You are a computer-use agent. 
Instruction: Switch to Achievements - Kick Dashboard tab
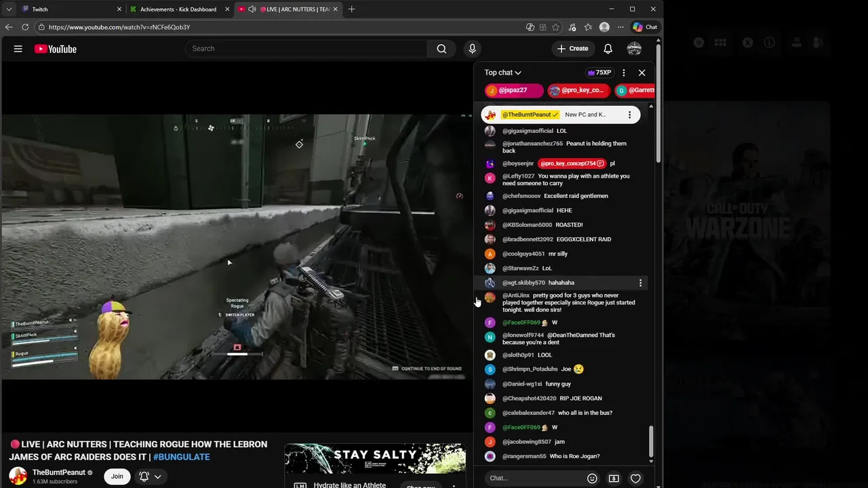[180, 9]
